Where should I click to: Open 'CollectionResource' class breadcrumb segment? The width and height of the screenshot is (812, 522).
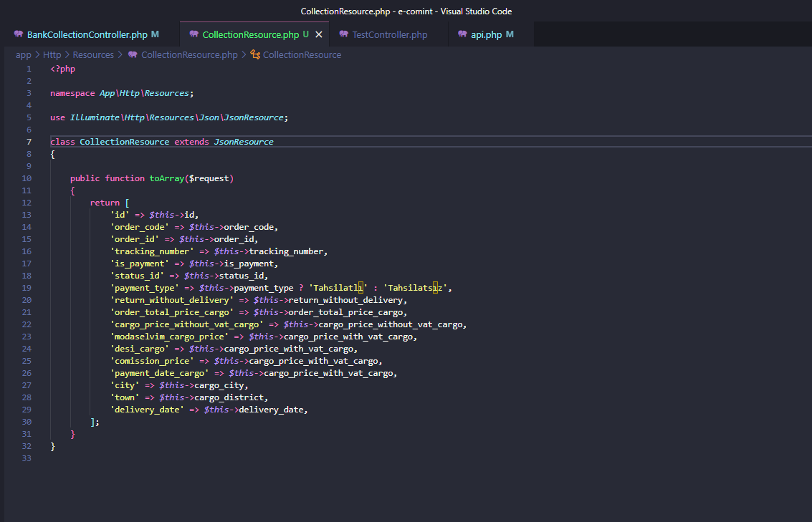point(302,55)
